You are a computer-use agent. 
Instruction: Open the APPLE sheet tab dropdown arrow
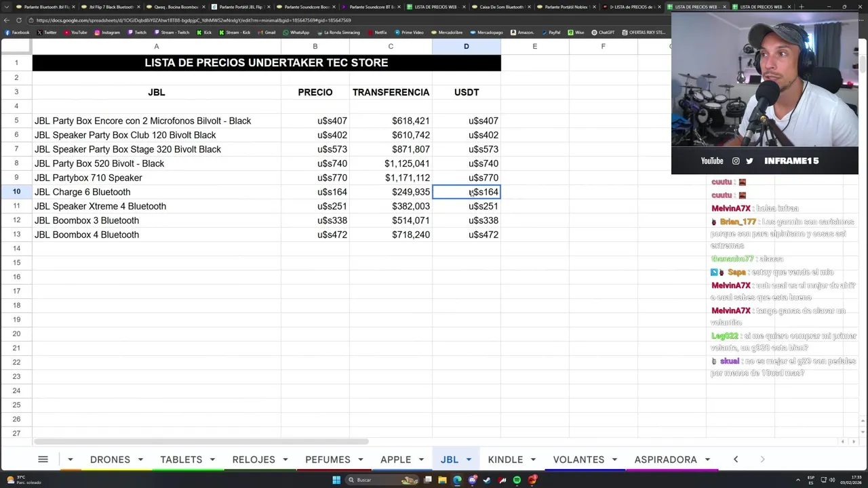click(x=422, y=460)
